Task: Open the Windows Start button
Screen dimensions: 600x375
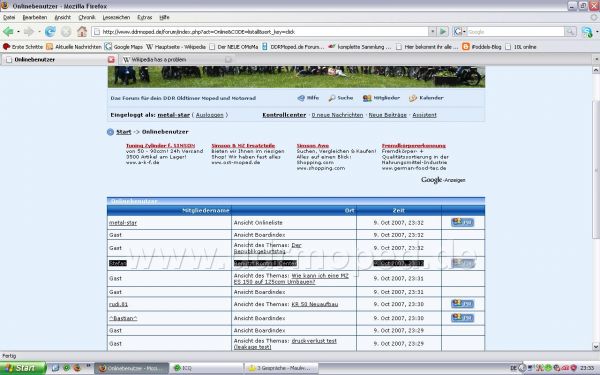Action: (x=23, y=368)
